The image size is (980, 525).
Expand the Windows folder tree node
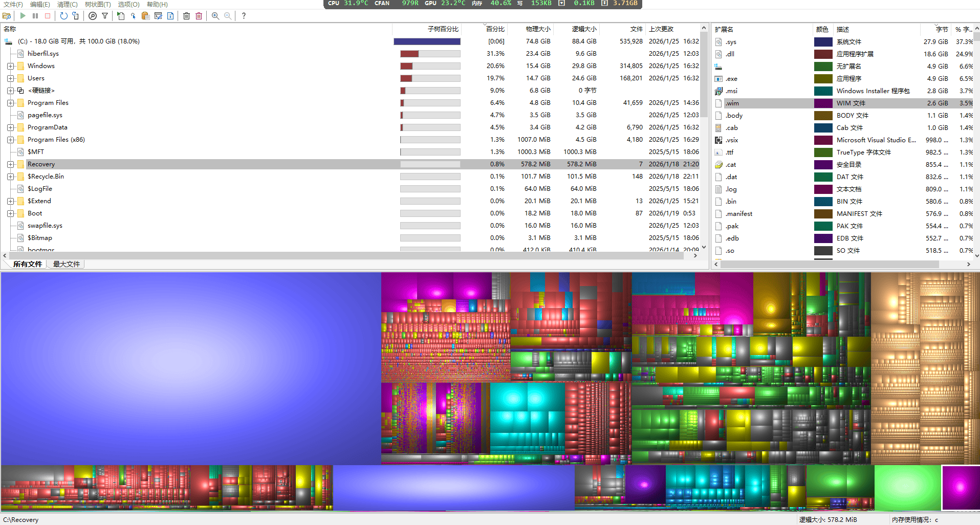pyautogui.click(x=10, y=66)
